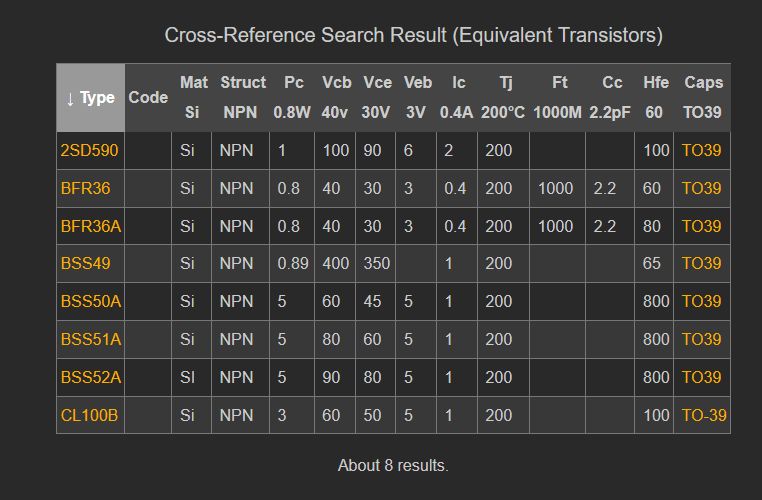Click the TO39 package link for 2SD590
This screenshot has width=762, height=500.
(701, 151)
